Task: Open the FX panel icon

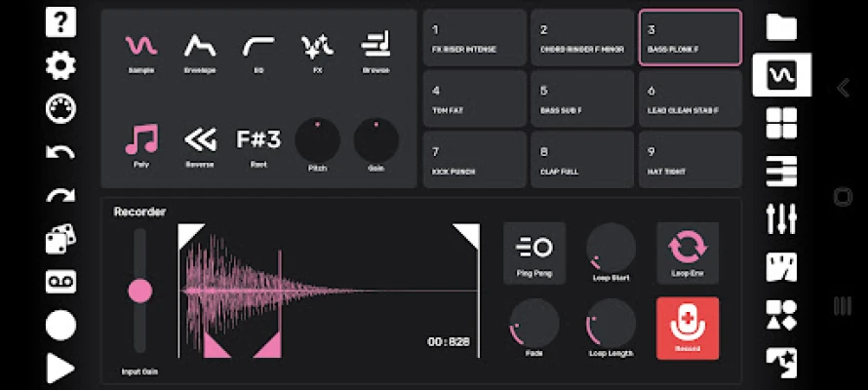Action: tap(317, 53)
